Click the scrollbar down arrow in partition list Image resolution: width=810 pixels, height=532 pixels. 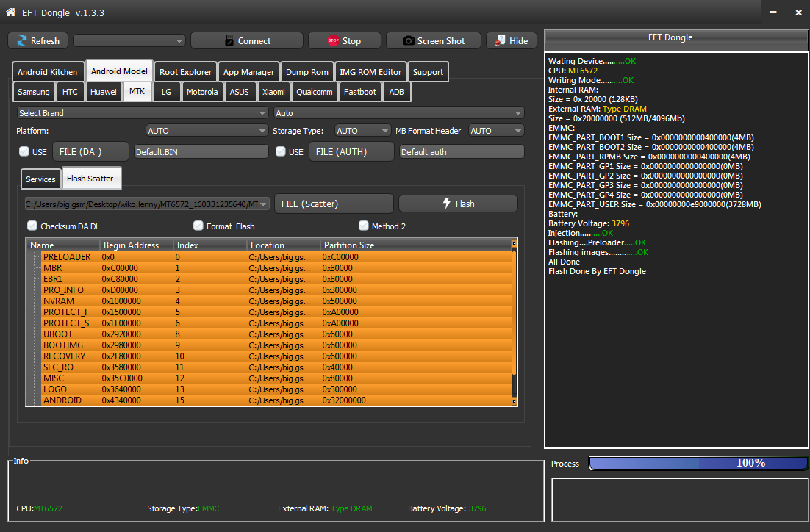pyautogui.click(x=514, y=401)
